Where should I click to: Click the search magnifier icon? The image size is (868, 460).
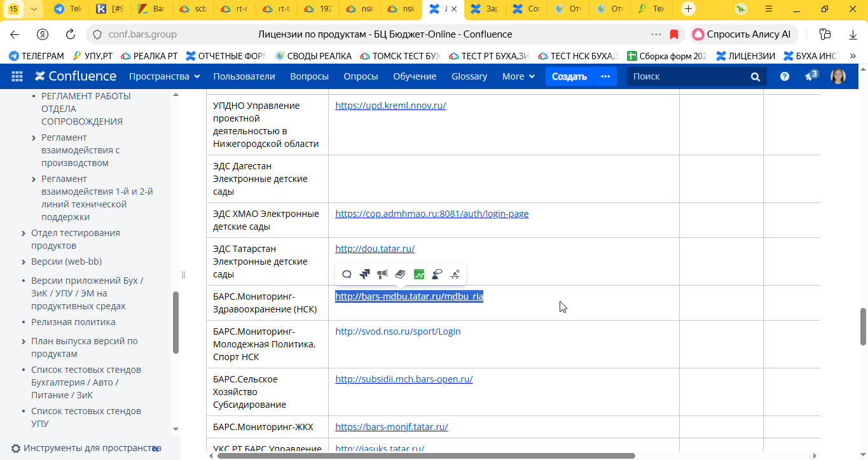(x=755, y=77)
